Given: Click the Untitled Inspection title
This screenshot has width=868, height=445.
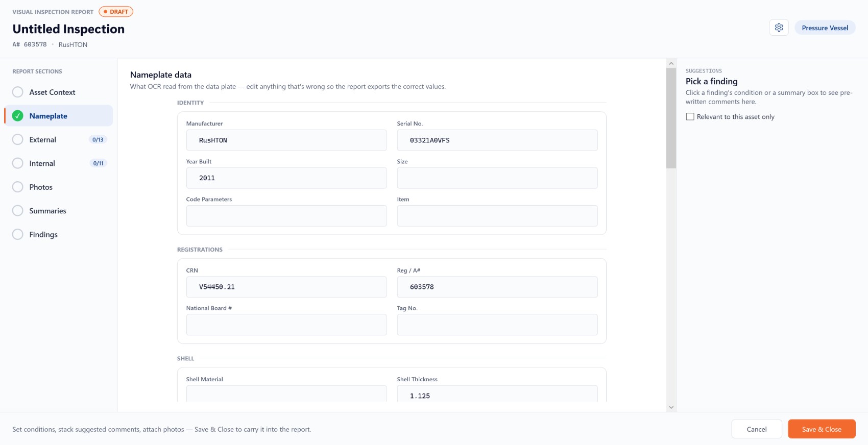Looking at the screenshot, I should [x=68, y=29].
